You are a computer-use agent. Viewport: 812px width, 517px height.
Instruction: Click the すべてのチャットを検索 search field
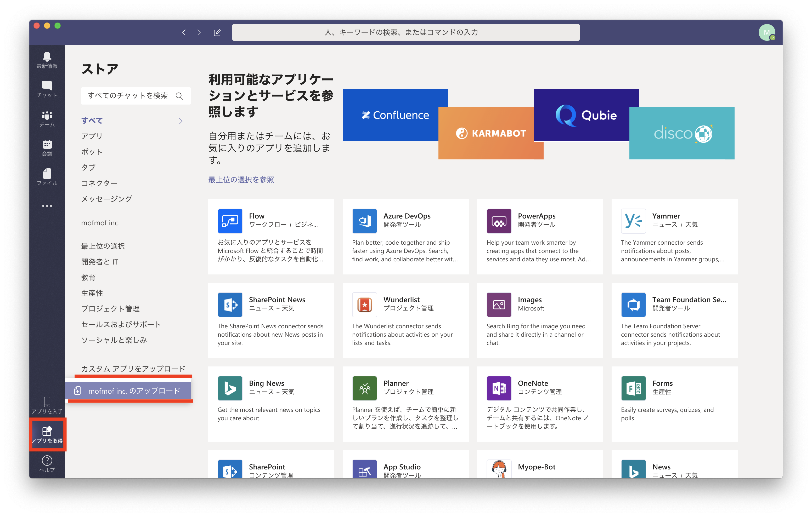tap(136, 96)
